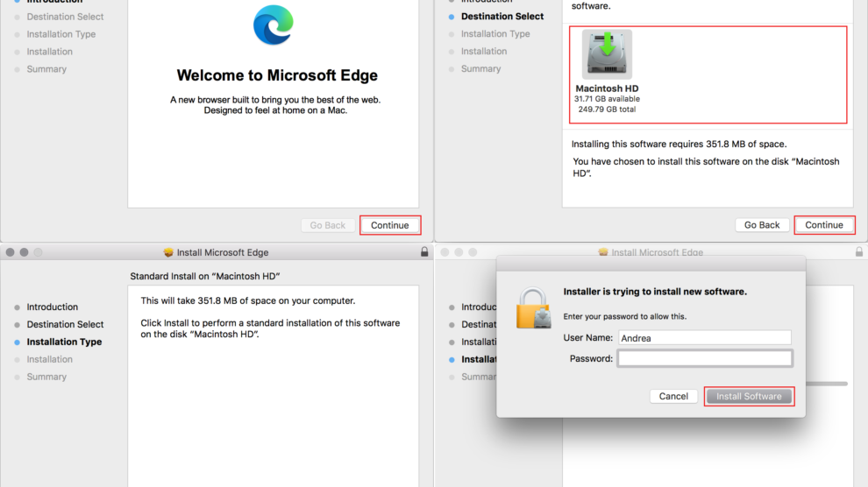Click Install Software button

coord(749,396)
